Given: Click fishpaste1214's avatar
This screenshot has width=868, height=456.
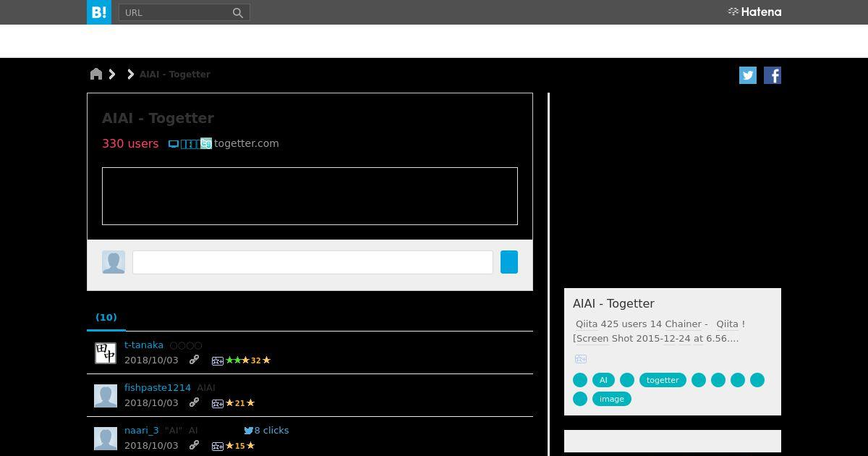Looking at the screenshot, I should click(x=106, y=396).
